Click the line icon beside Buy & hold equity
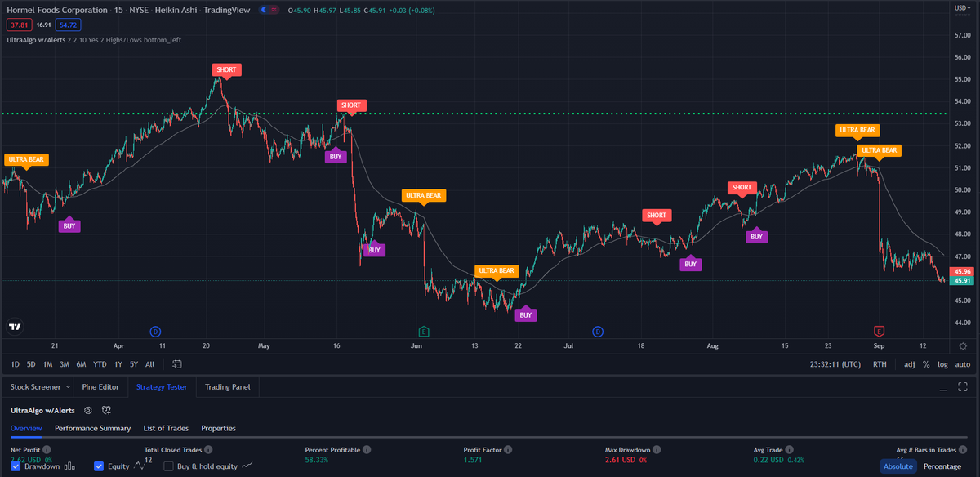Viewport: 980px width, 477px height. (247, 466)
